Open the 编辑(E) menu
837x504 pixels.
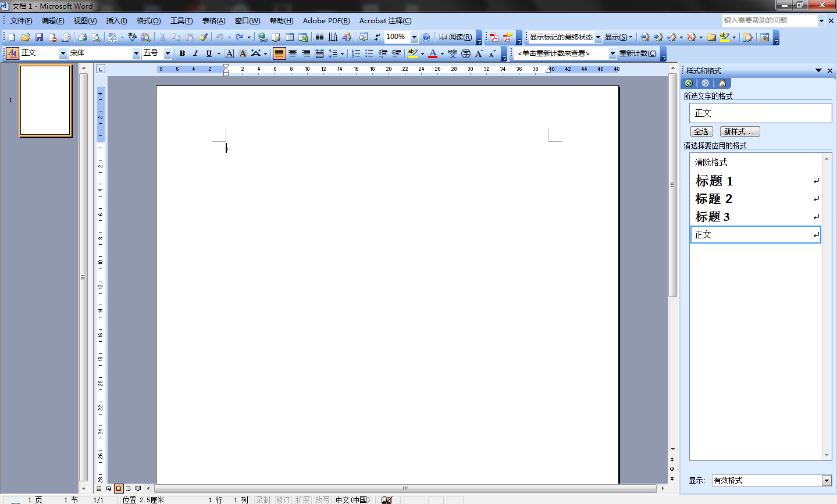(53, 21)
